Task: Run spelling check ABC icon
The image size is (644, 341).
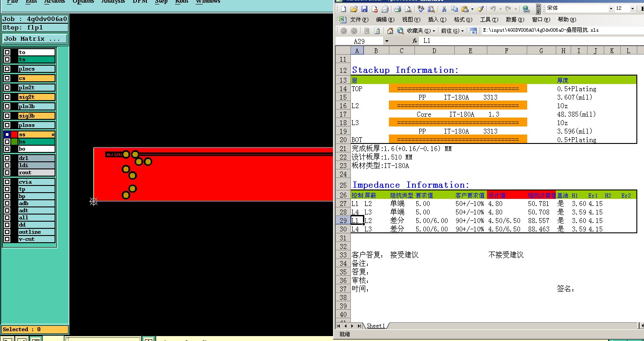Action: (421, 9)
